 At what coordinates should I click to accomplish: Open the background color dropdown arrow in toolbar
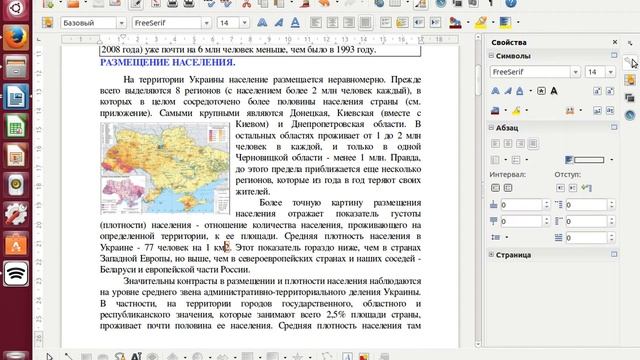tap(518, 22)
